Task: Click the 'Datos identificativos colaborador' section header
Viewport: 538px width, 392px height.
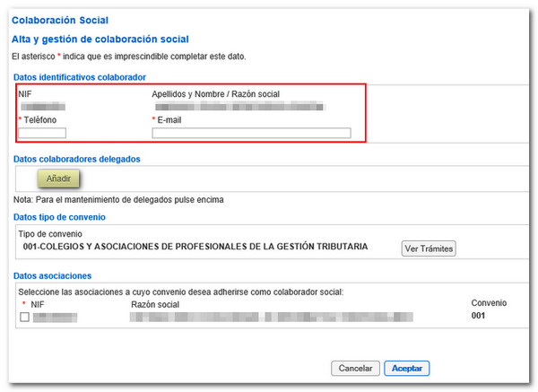Action: (80, 77)
